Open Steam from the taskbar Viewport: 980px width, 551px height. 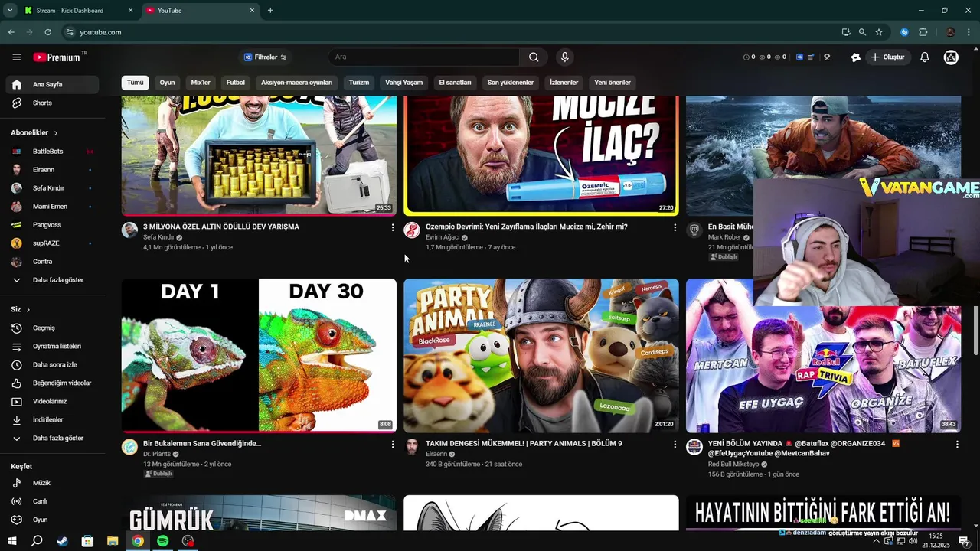pyautogui.click(x=62, y=541)
